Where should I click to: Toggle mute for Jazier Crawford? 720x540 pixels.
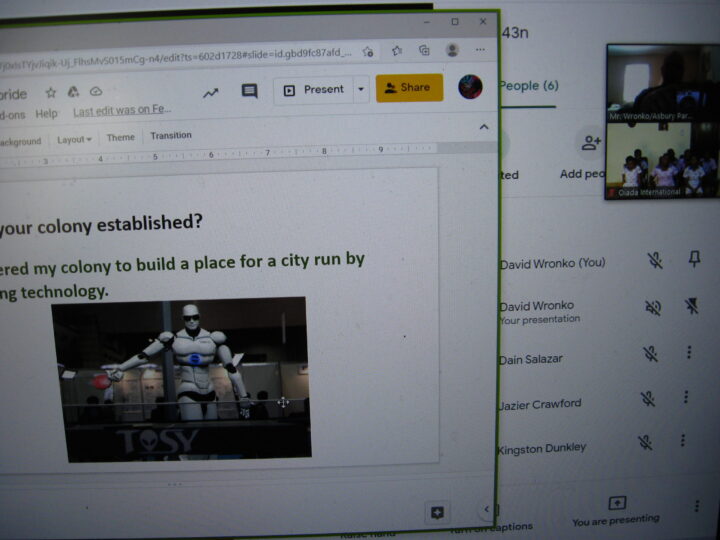(648, 398)
